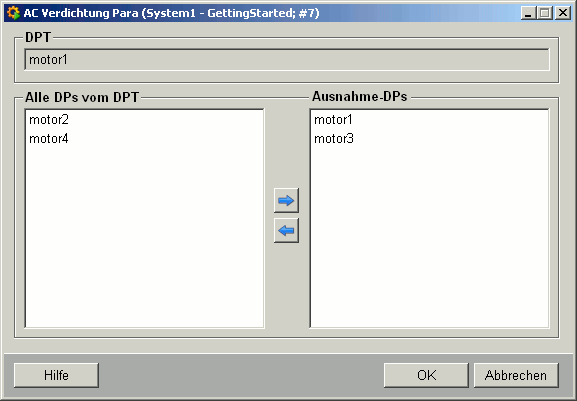Select motor4 in Alle DPs list
Viewport: 577px width, 401px height.
(49, 139)
